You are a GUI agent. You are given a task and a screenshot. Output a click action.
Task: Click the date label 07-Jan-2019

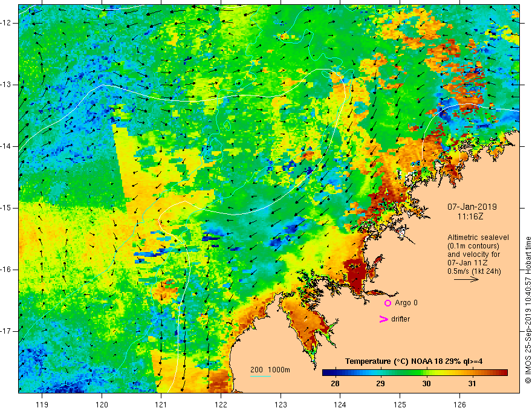[x=472, y=207]
